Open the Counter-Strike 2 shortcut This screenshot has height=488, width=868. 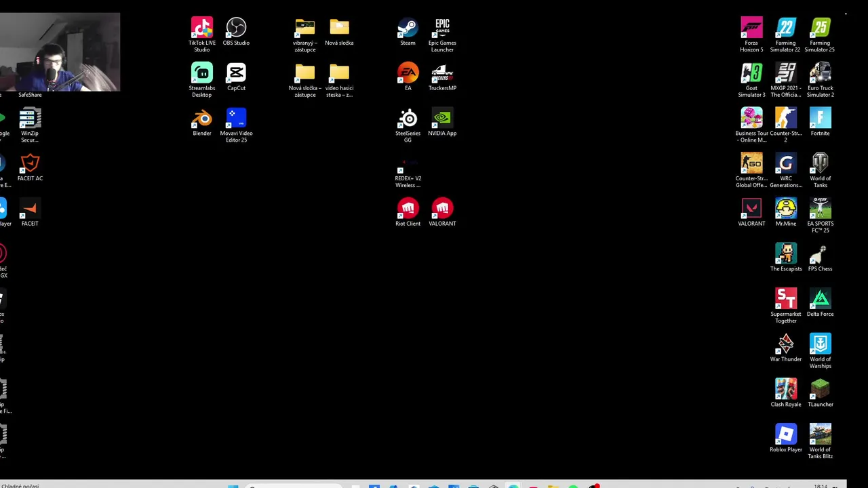click(786, 119)
